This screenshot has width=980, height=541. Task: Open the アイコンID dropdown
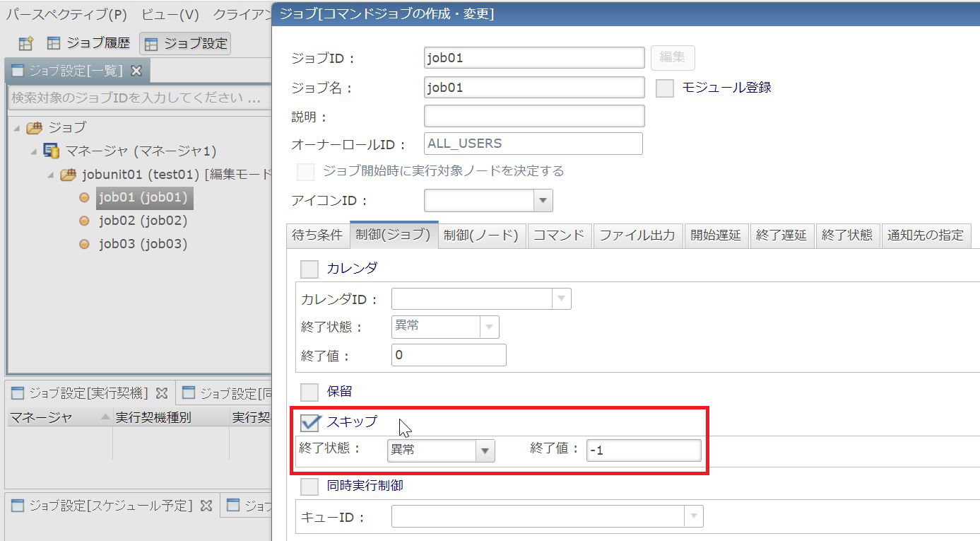tap(543, 201)
